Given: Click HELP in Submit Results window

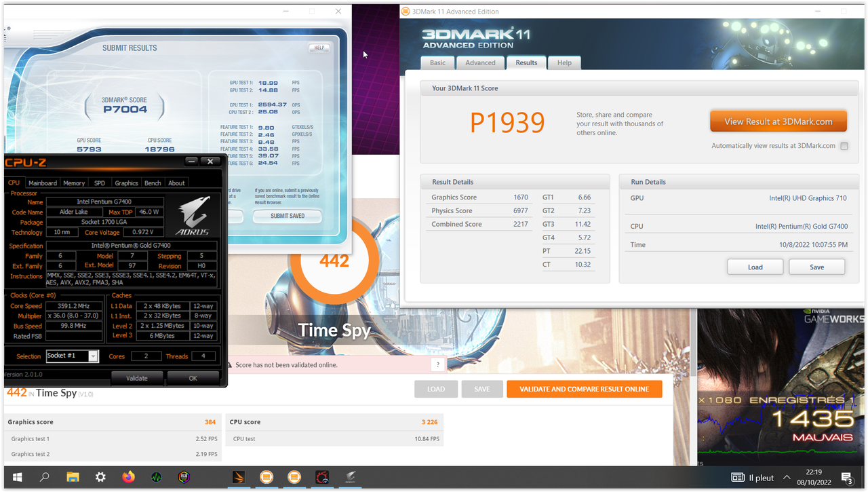Looking at the screenshot, I should click(x=319, y=48).
